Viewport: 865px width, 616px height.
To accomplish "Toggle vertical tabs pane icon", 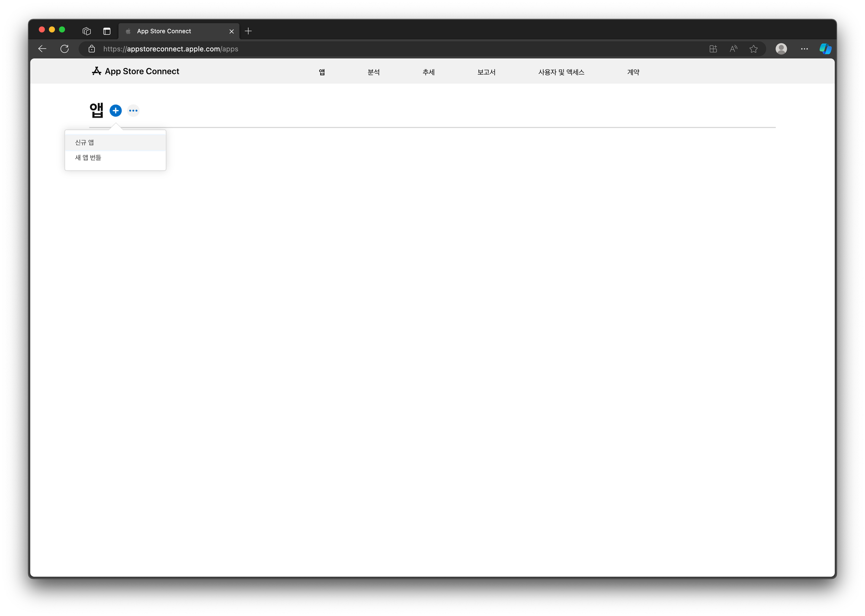I will (x=107, y=31).
